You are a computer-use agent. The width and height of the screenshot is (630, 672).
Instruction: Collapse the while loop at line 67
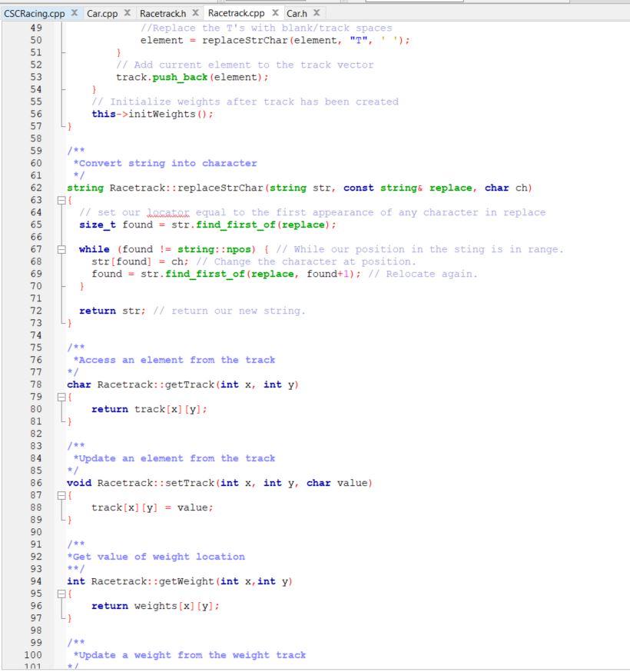(x=63, y=249)
